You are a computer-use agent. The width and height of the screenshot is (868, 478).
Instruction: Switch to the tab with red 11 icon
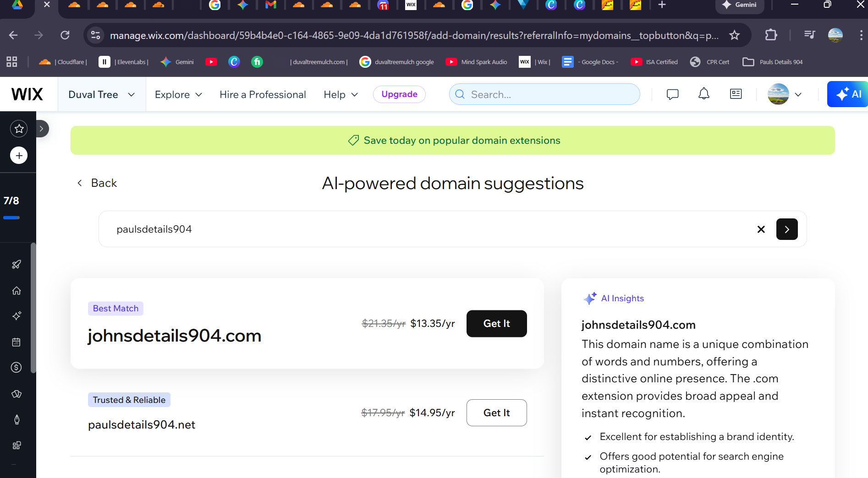click(383, 5)
